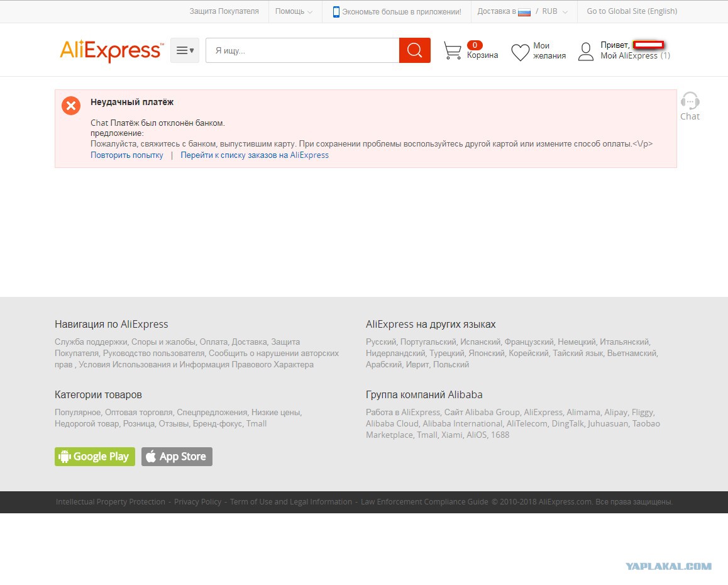Viewport: 728px width, 585px height.
Task: Click the mobile phone app icon
Action: (336, 11)
